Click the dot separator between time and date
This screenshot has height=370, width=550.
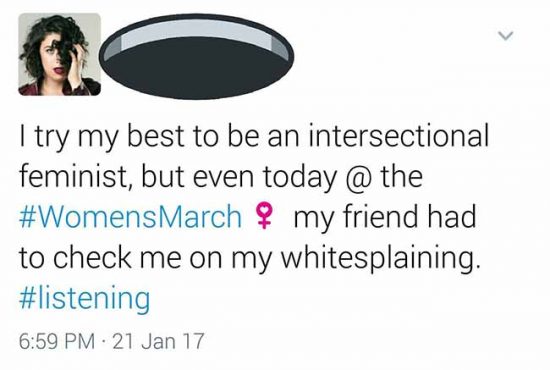click(103, 341)
